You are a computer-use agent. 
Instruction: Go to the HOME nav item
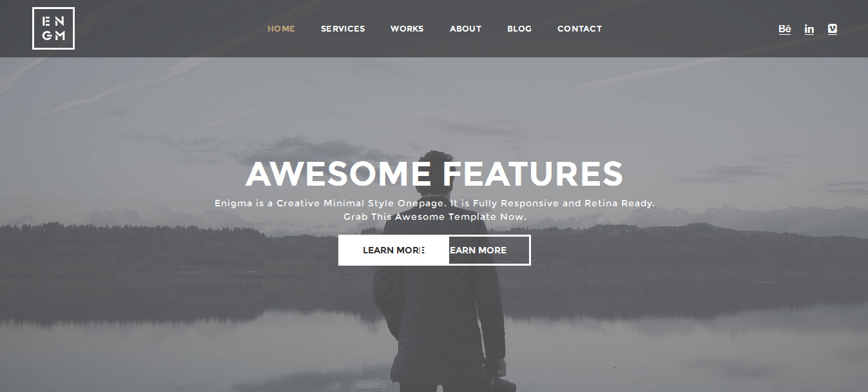pyautogui.click(x=281, y=28)
